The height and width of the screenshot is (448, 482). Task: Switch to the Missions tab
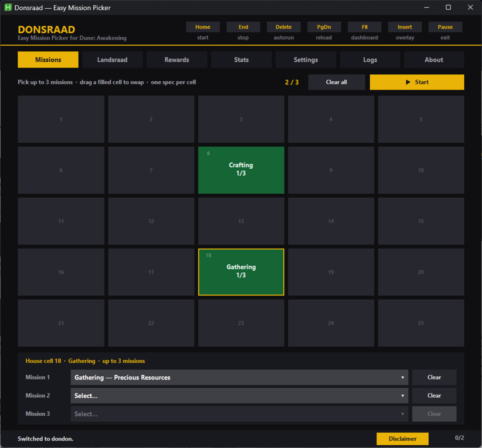tap(48, 60)
